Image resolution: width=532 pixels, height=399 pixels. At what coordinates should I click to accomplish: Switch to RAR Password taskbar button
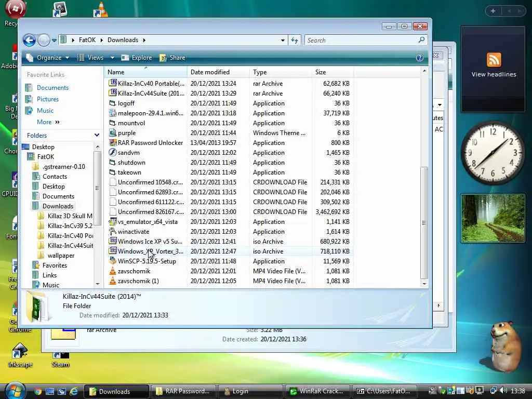click(183, 392)
